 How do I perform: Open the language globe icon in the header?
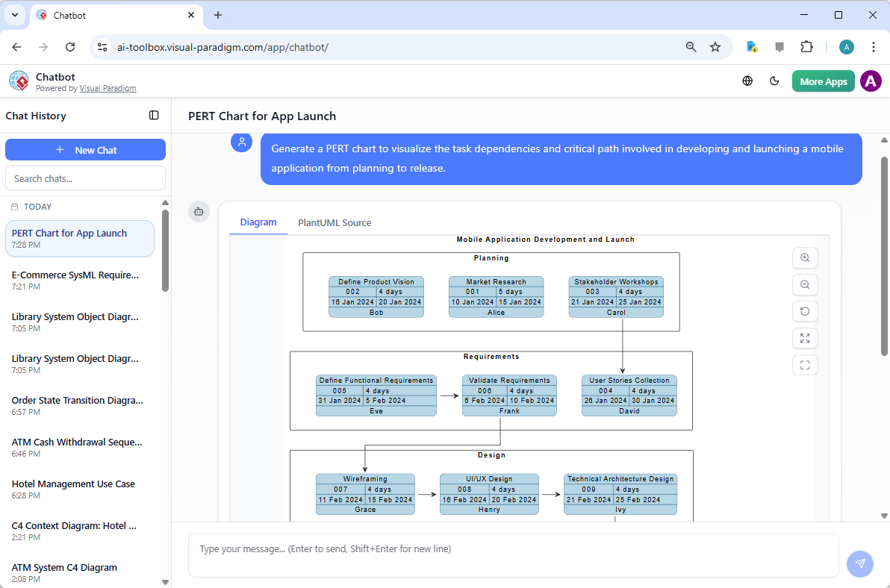click(747, 81)
